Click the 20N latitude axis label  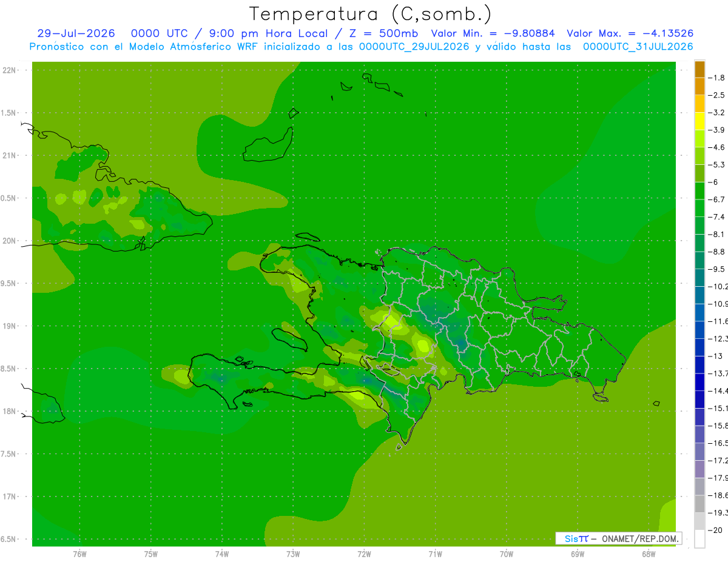(x=10, y=241)
